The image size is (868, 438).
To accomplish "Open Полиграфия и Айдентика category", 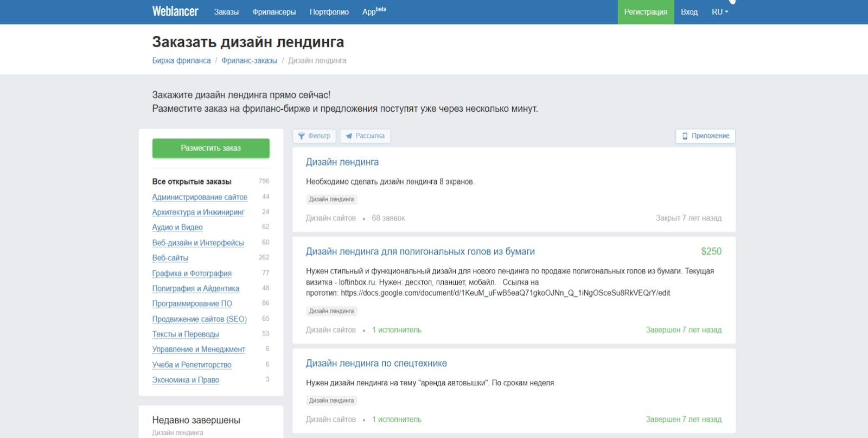I will tap(196, 289).
